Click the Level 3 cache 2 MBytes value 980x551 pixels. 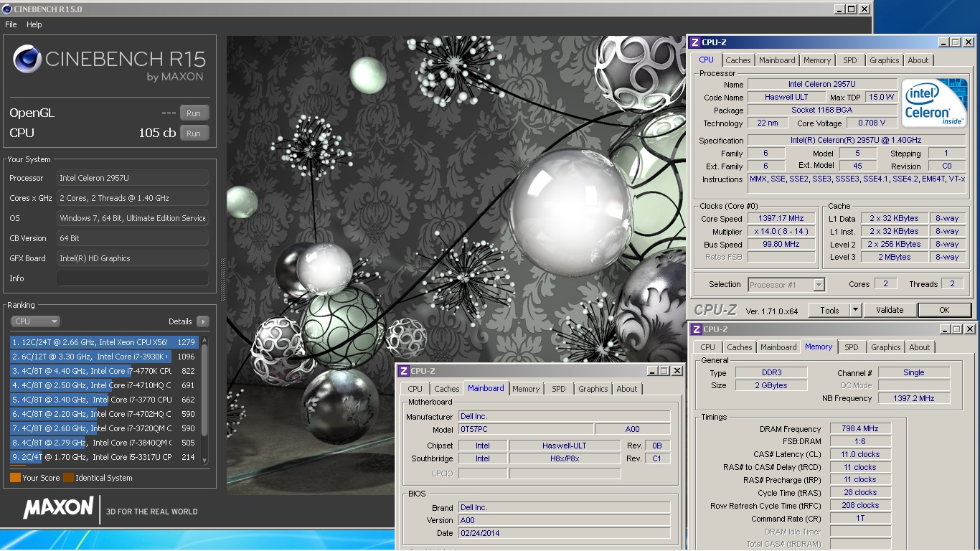click(x=894, y=257)
